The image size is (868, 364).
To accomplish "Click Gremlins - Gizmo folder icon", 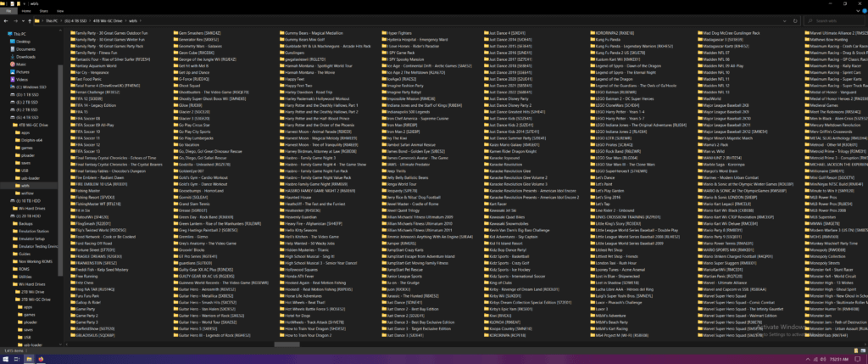I will [x=175, y=237].
